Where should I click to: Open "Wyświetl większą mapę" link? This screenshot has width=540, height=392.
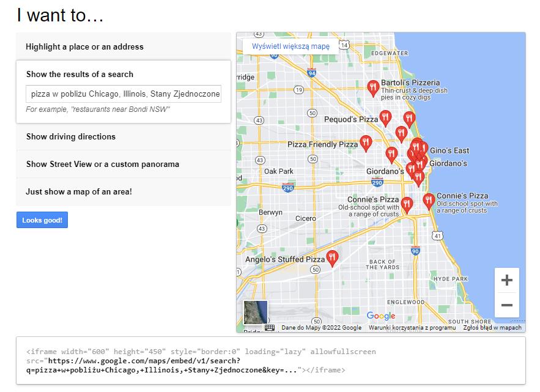point(290,46)
